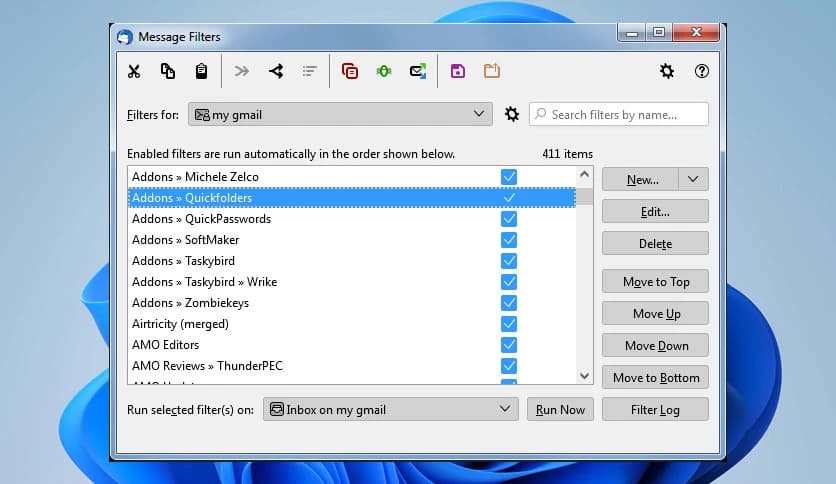Toggle the Addons » Quickfolders filter checkbox

click(509, 198)
